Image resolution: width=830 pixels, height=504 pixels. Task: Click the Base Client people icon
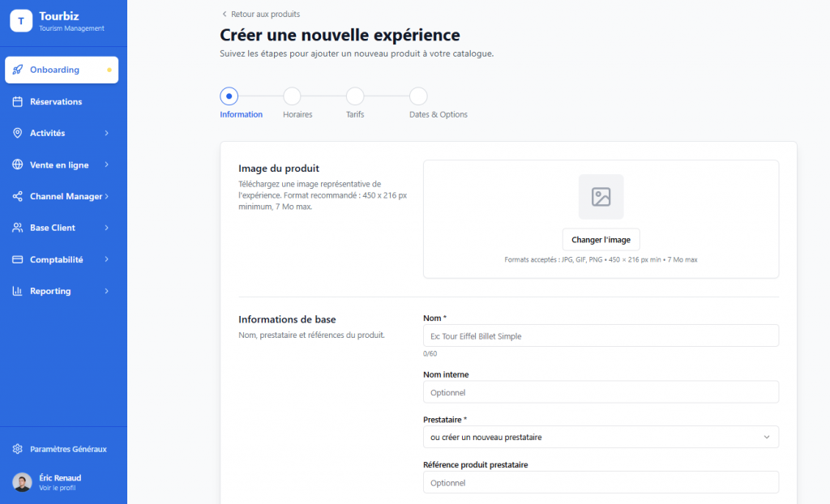18,228
